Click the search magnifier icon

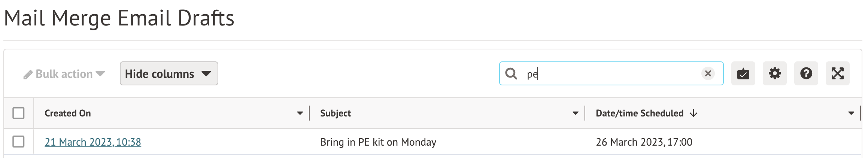[x=511, y=73]
